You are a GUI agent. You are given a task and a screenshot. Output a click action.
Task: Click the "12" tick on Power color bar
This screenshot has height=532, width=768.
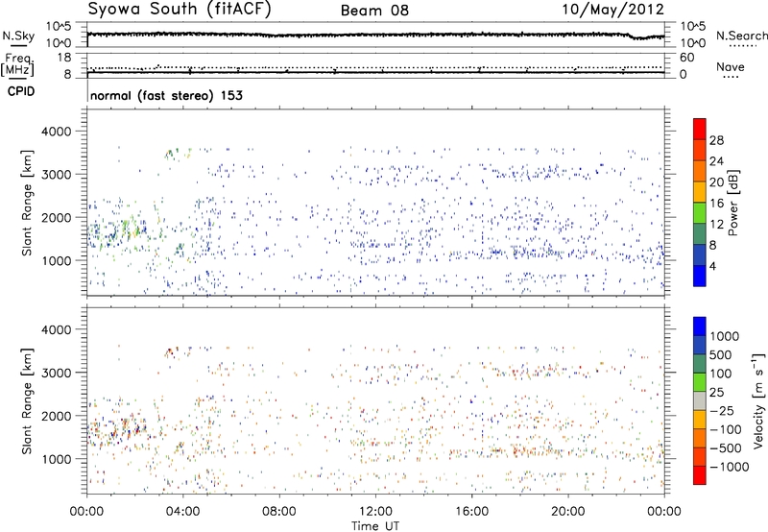click(716, 225)
